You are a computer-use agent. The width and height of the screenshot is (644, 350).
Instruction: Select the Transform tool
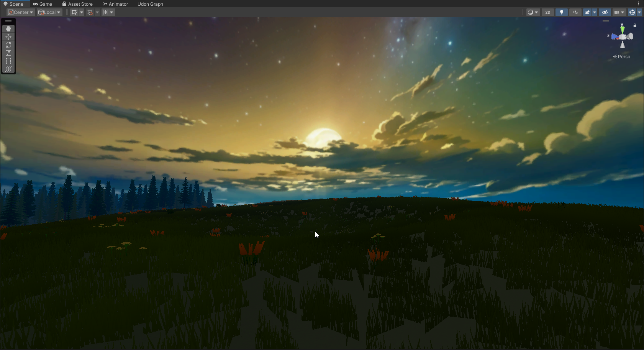(x=8, y=69)
